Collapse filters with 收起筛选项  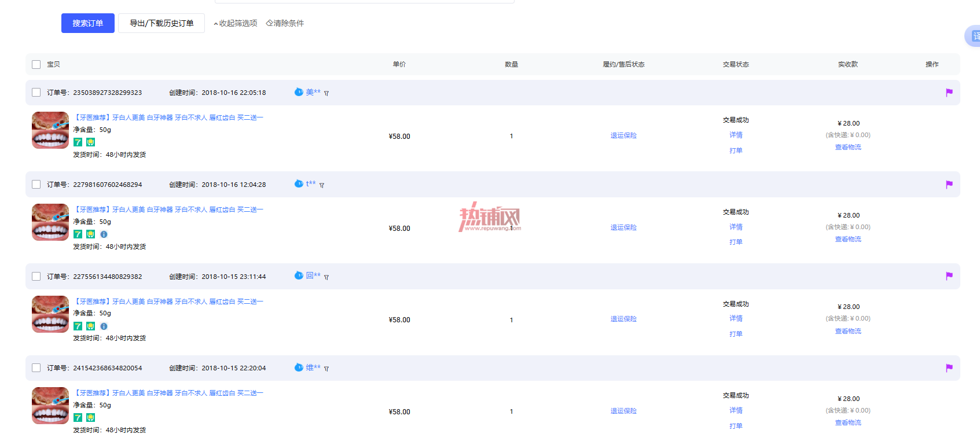236,23
